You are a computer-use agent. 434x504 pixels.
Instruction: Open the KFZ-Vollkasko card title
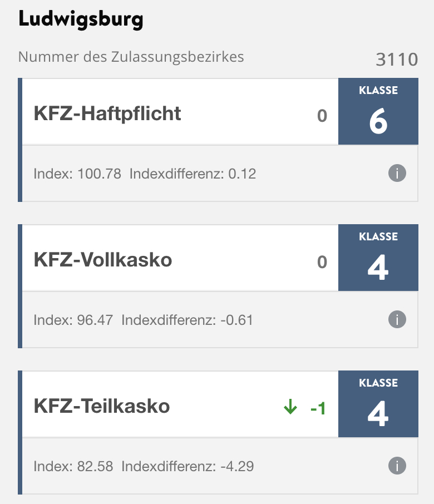(103, 260)
